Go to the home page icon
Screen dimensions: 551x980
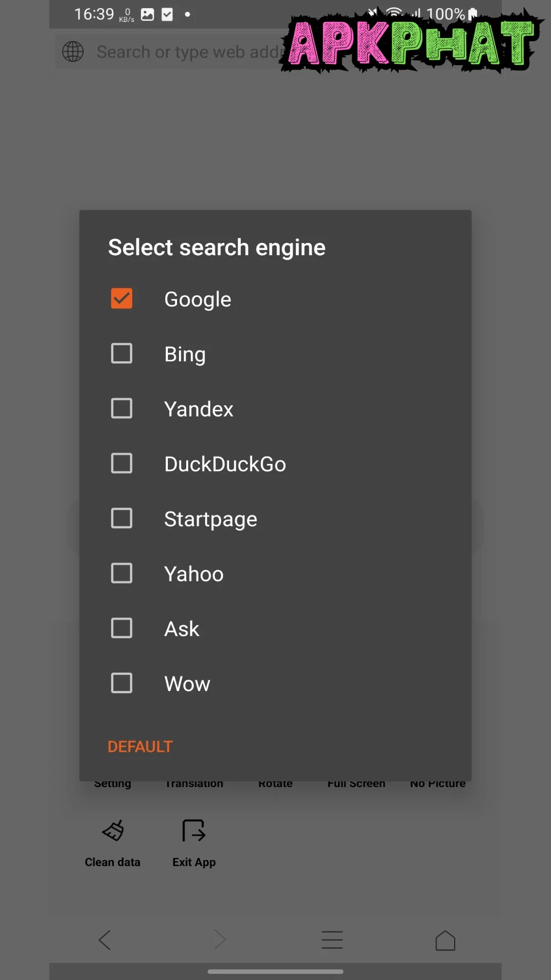tap(445, 940)
